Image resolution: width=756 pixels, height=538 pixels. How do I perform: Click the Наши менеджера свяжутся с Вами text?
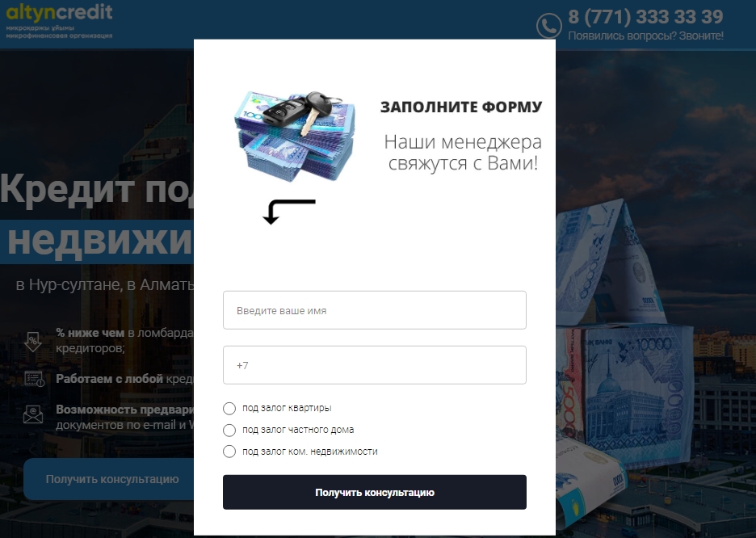point(463,153)
